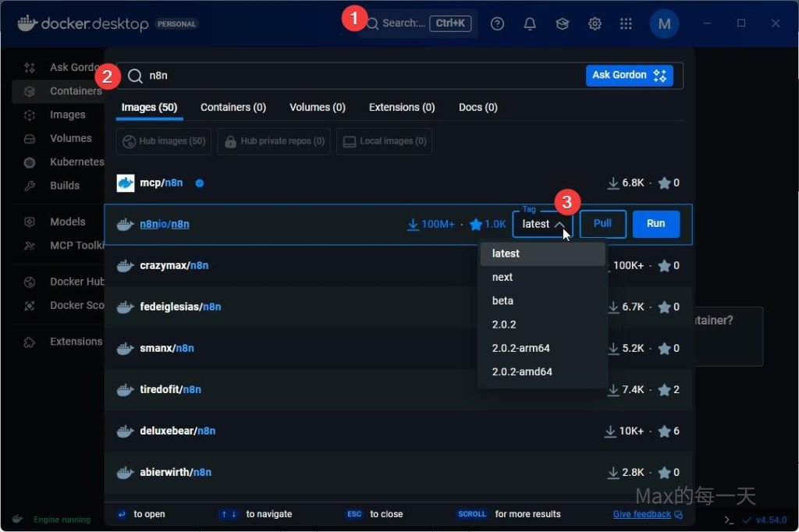
Task: Click the mcp/n8n image logo icon
Action: 126,183
